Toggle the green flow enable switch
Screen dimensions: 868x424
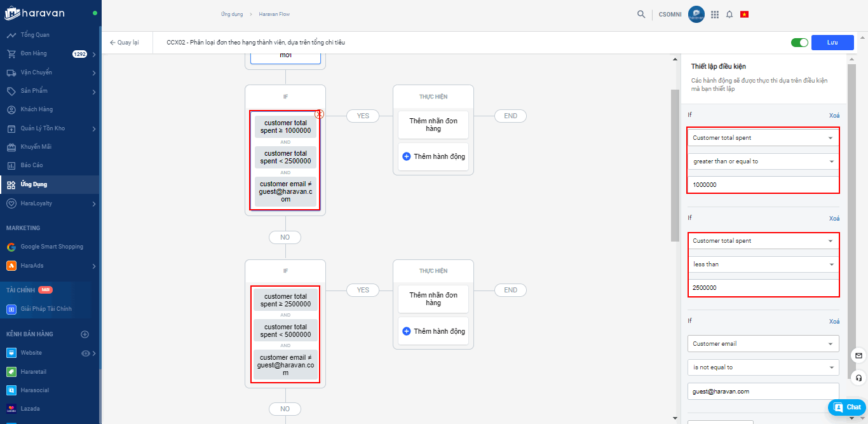(x=799, y=43)
